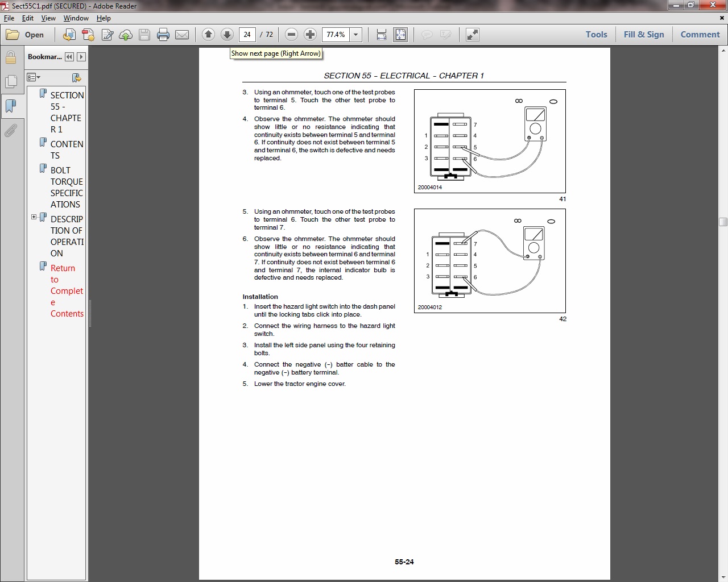Open the Page Thumbnails panel

(10, 82)
